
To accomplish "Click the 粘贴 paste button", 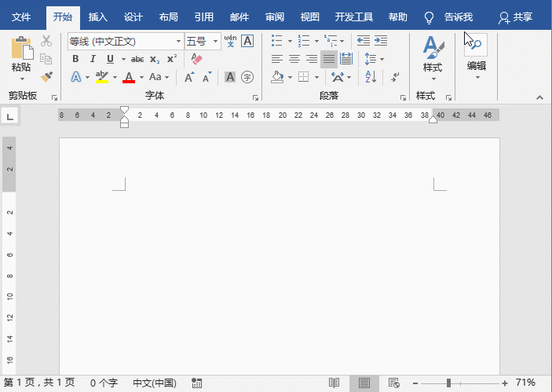I will coord(21,57).
